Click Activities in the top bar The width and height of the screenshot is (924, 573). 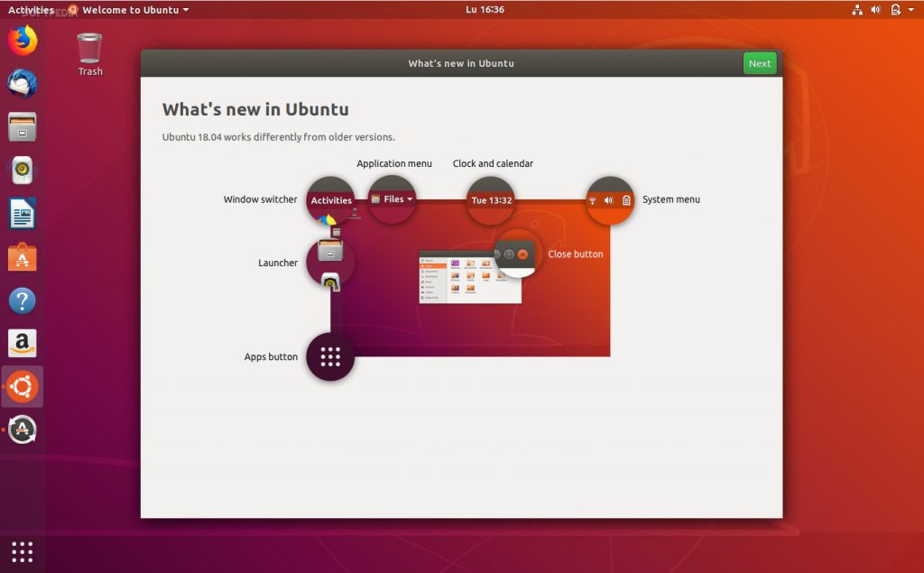coord(31,10)
